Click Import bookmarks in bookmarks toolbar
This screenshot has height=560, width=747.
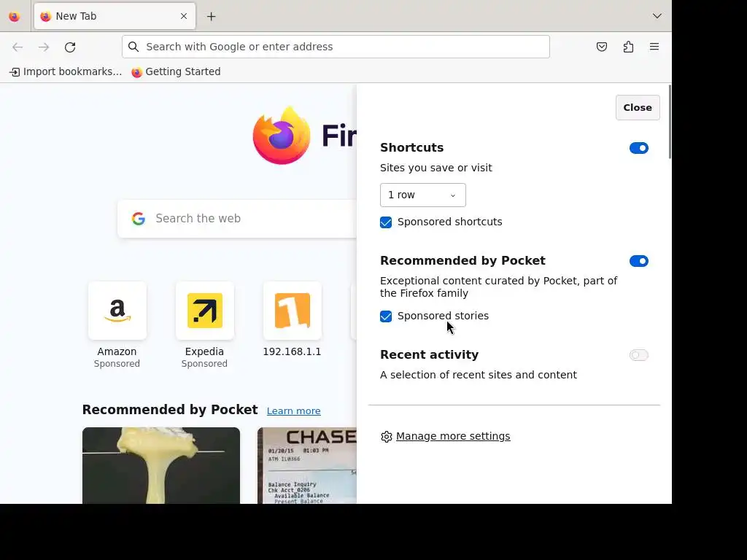point(66,72)
